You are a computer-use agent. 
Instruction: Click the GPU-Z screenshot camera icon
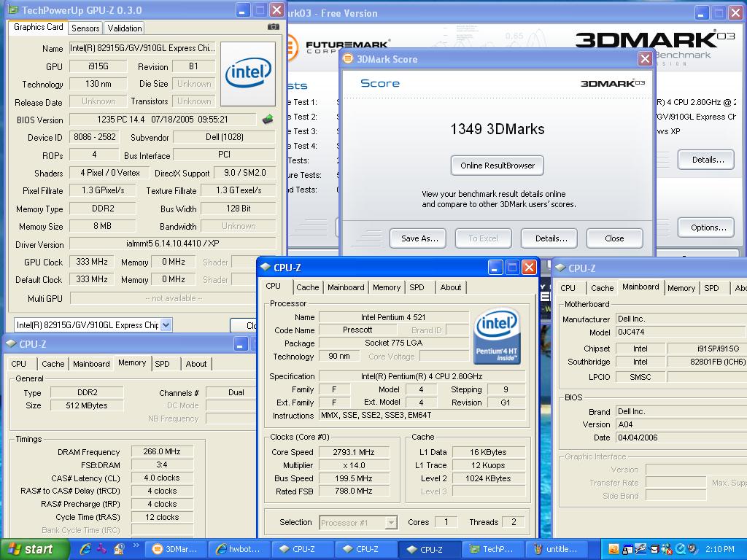[x=274, y=27]
